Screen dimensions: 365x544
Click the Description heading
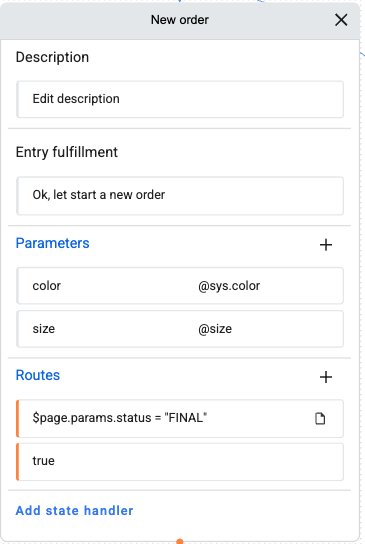click(52, 57)
